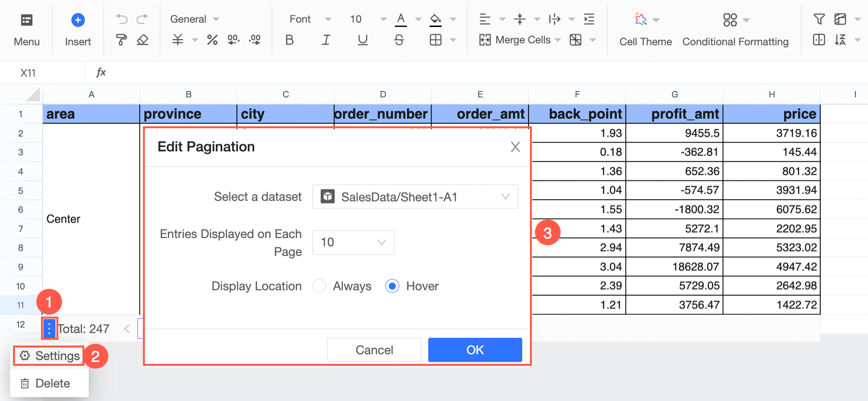Toggle bold formatting

point(289,40)
